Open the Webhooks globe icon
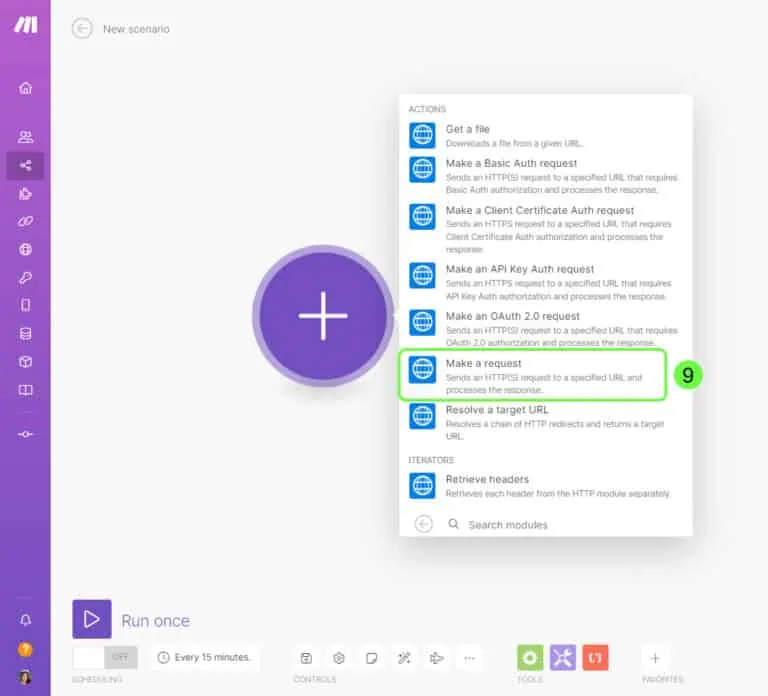 [25, 249]
